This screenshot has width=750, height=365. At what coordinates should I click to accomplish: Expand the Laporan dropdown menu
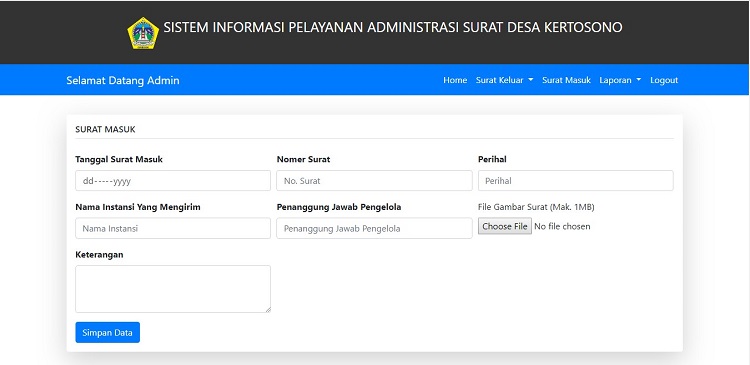coord(620,80)
